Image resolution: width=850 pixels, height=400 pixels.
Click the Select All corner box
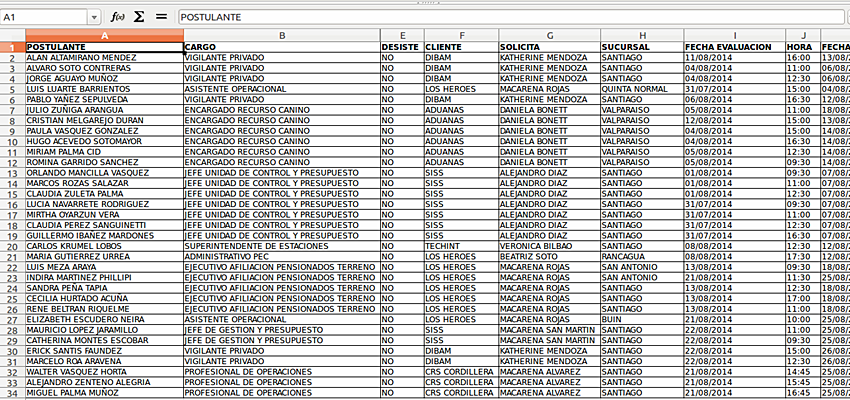point(12,36)
